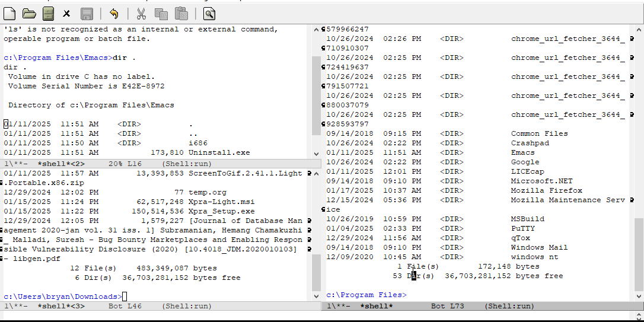
Task: Click the 'Directory of c:\Program Files\Emacs' line
Action: point(91,105)
